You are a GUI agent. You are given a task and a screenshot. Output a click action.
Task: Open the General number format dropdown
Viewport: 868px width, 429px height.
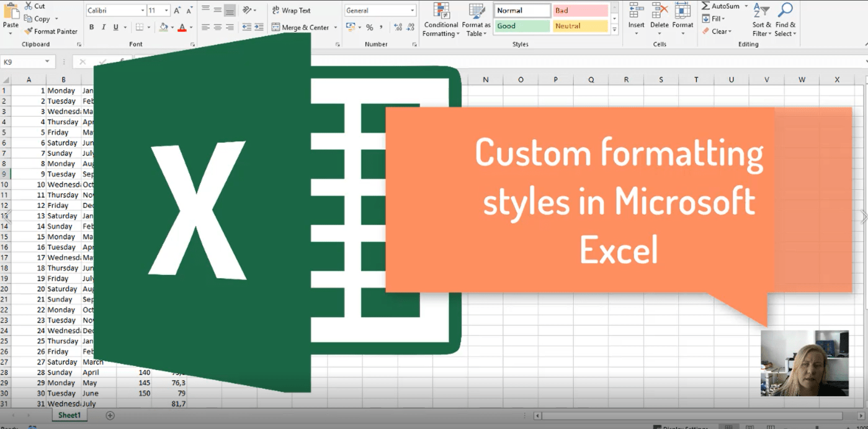tap(413, 11)
